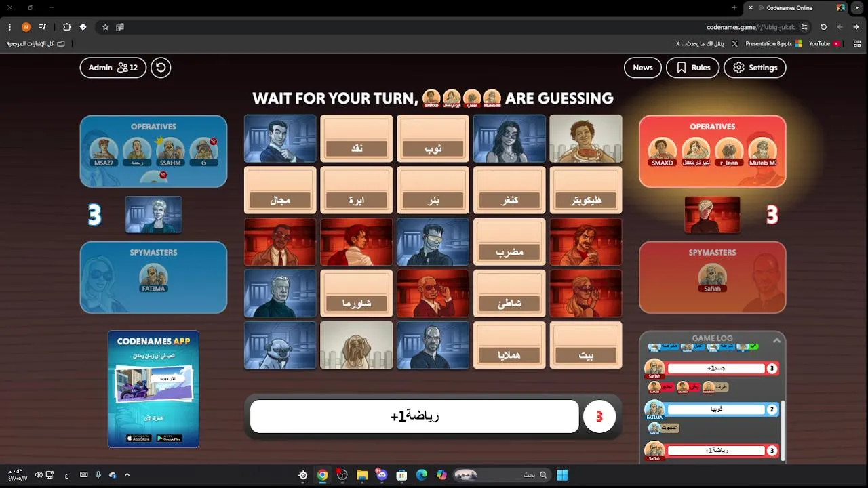Open the Presentation 8.pptx bookmark

coord(773,43)
